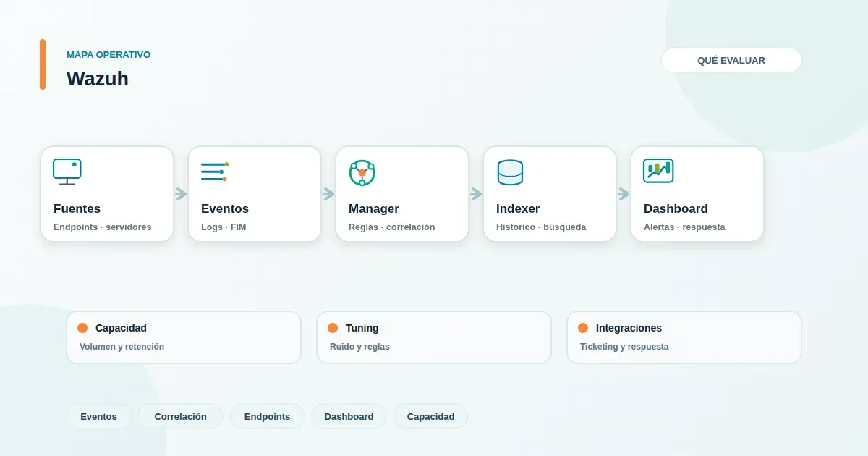
Task: Click 'Reglas · correlación' subtitle
Action: 392,227
